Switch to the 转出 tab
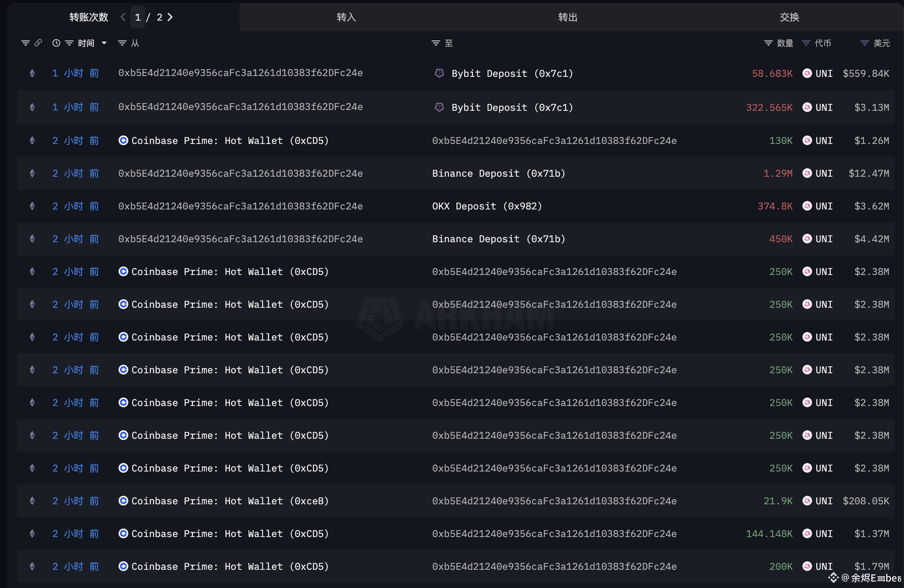 [x=568, y=17]
